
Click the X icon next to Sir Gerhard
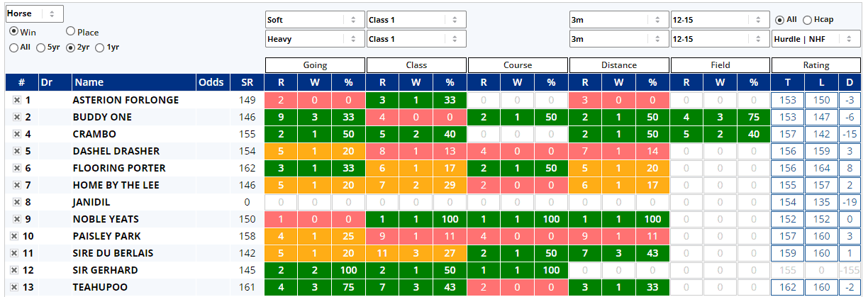pos(14,271)
